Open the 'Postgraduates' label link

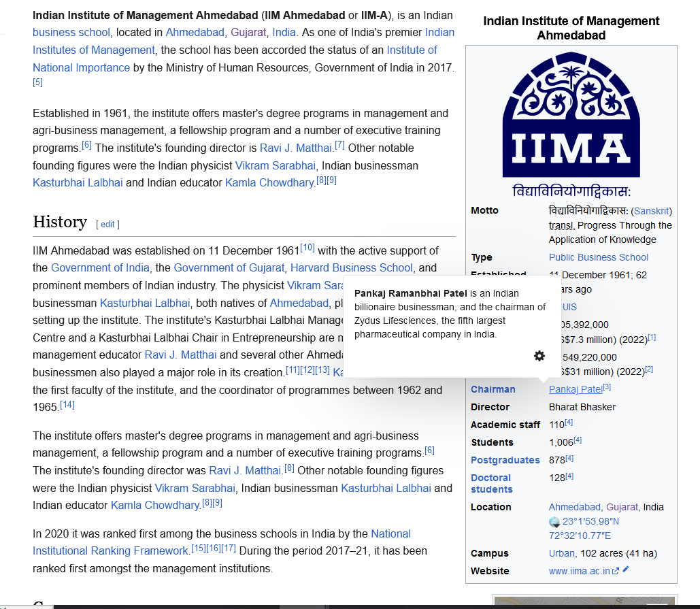505,460
